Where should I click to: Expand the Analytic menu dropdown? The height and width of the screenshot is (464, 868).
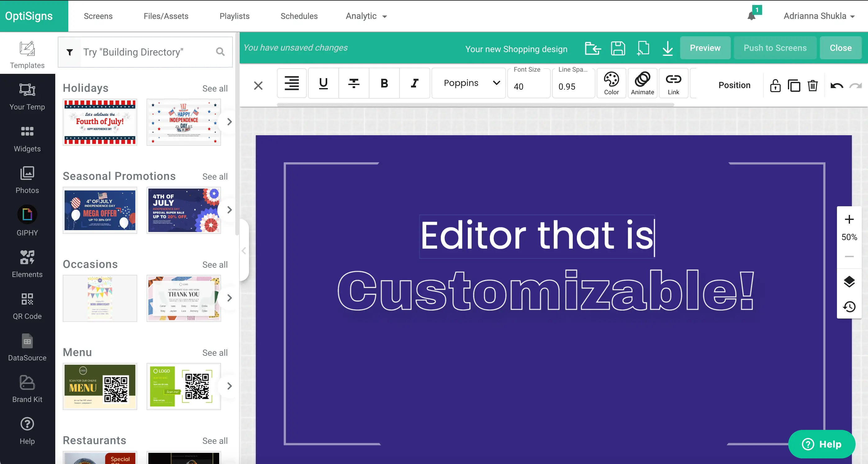coord(366,16)
